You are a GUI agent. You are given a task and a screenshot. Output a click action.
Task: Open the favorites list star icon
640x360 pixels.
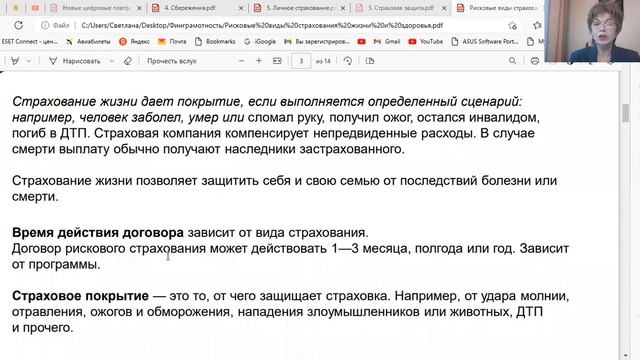click(x=537, y=25)
